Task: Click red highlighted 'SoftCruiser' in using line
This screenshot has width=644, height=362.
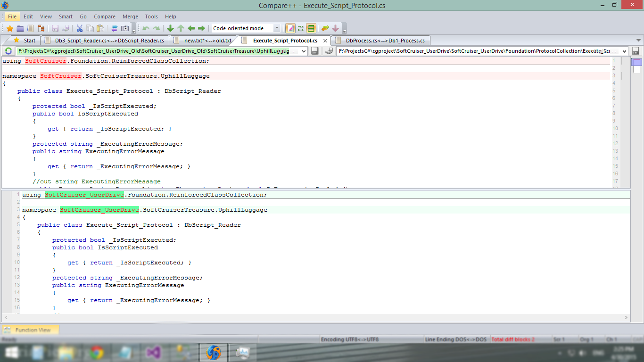Action: [x=46, y=61]
